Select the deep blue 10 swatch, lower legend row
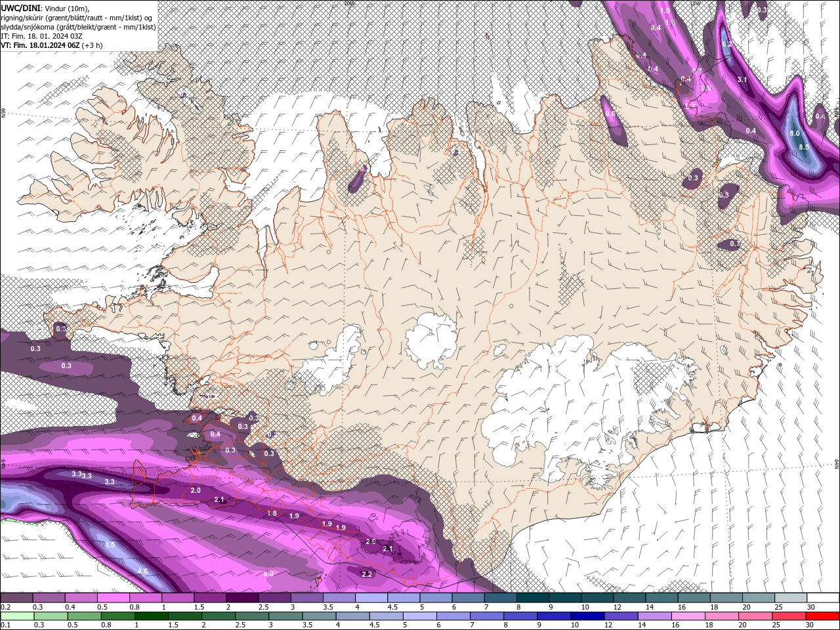The width and height of the screenshot is (840, 630). click(x=589, y=616)
